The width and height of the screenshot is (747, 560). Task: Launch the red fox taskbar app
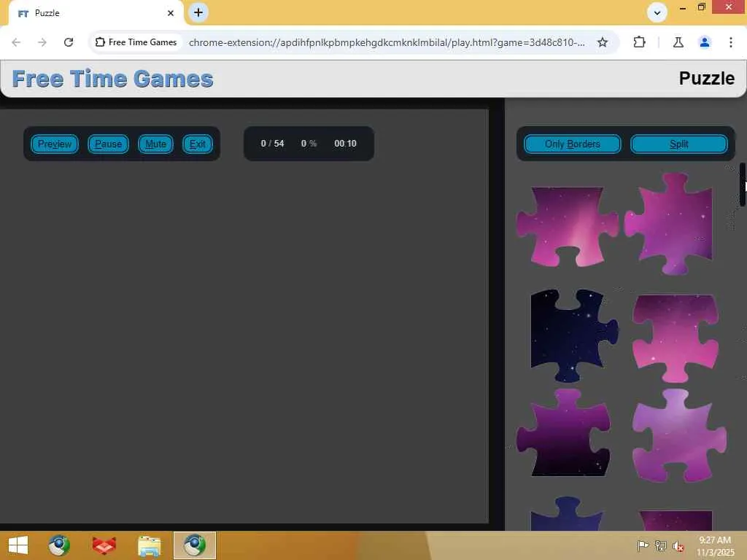pos(104,545)
